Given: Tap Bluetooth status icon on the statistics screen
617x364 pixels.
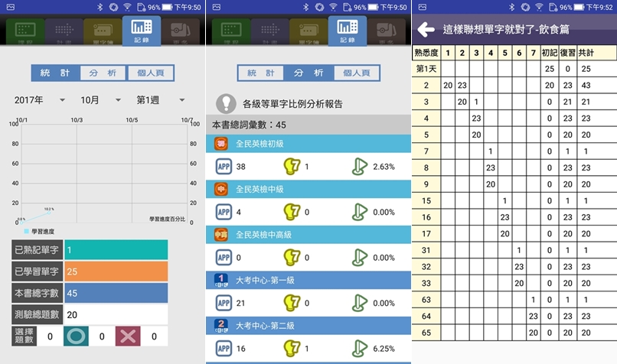Looking at the screenshot, I should tap(100, 7).
